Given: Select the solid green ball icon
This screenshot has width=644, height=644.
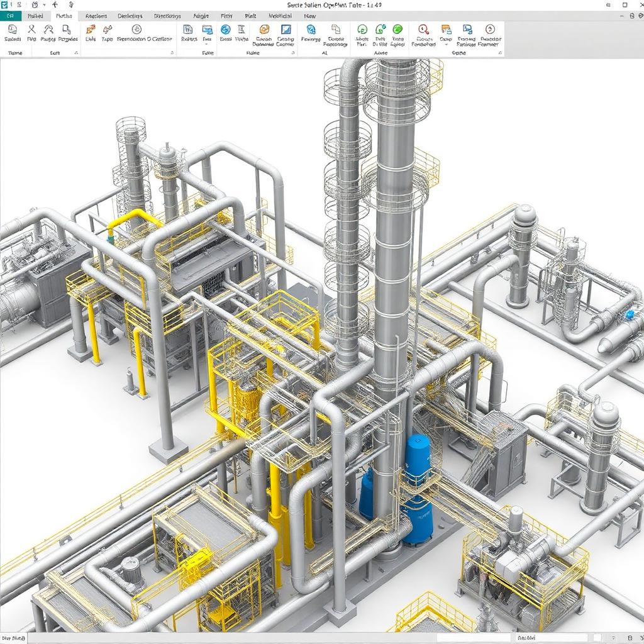Looking at the screenshot, I should [397, 29].
